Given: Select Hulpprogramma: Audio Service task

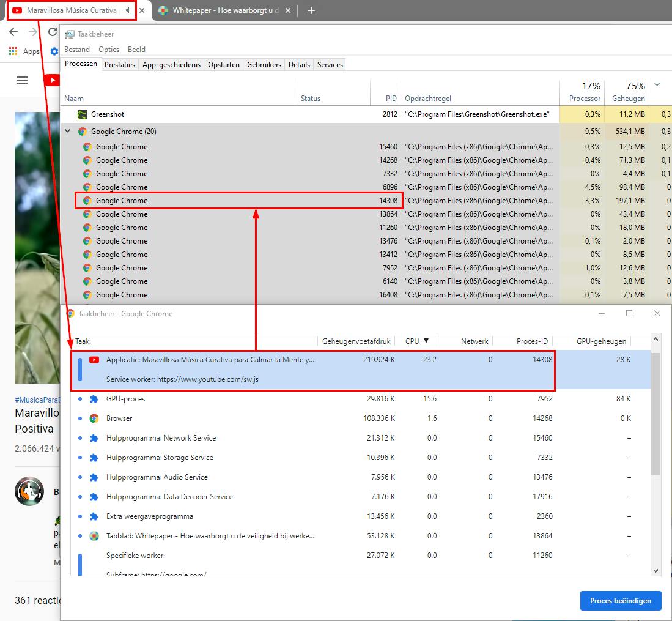Looking at the screenshot, I should pyautogui.click(x=361, y=477).
